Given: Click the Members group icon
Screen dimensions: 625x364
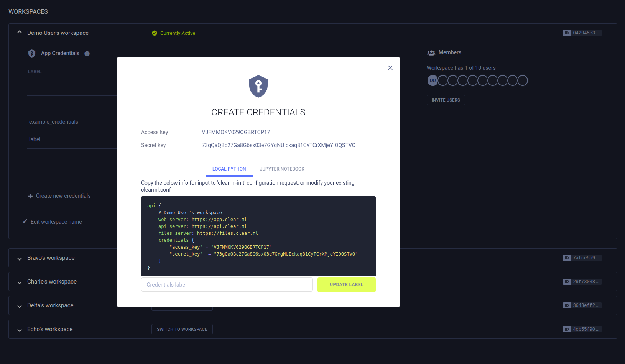Looking at the screenshot, I should point(431,53).
